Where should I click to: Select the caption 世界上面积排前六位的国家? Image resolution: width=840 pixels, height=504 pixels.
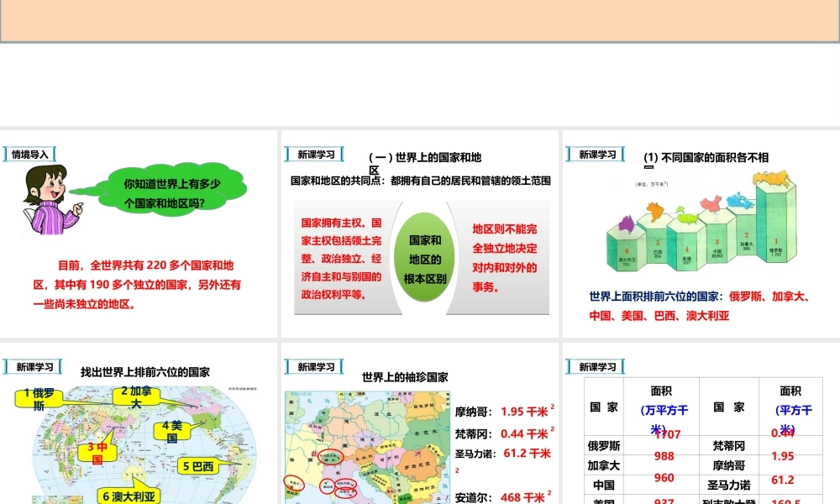[x=701, y=306]
